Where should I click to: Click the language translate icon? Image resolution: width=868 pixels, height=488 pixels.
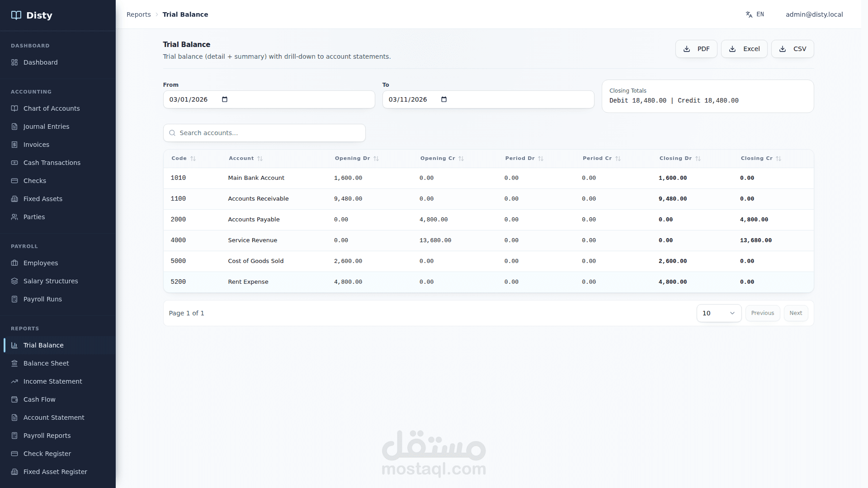pyautogui.click(x=749, y=14)
